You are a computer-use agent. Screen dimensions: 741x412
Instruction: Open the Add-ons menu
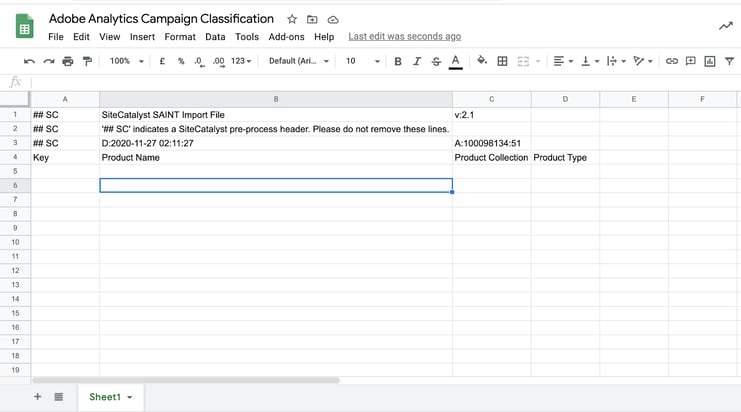point(286,37)
